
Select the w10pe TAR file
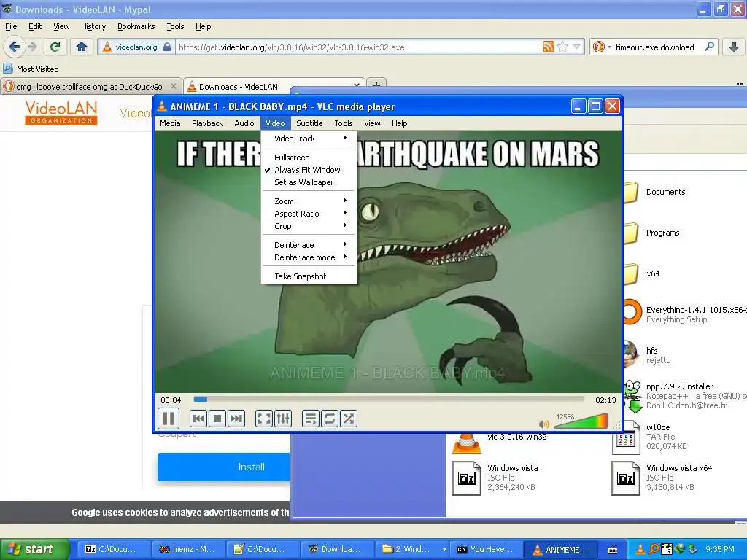pyautogui.click(x=650, y=437)
